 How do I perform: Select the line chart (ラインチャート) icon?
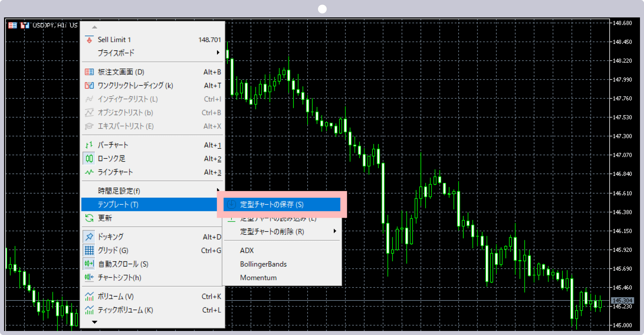[89, 172]
